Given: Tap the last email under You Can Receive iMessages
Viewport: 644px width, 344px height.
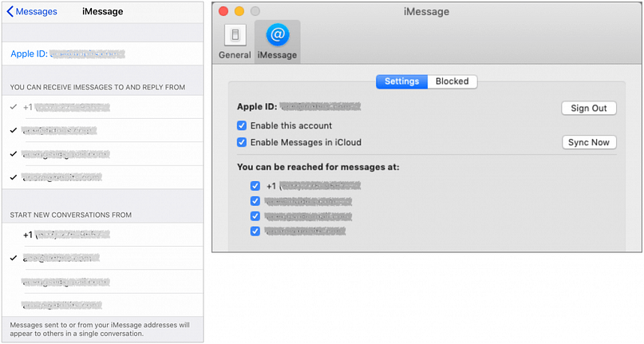Looking at the screenshot, I should (103, 177).
